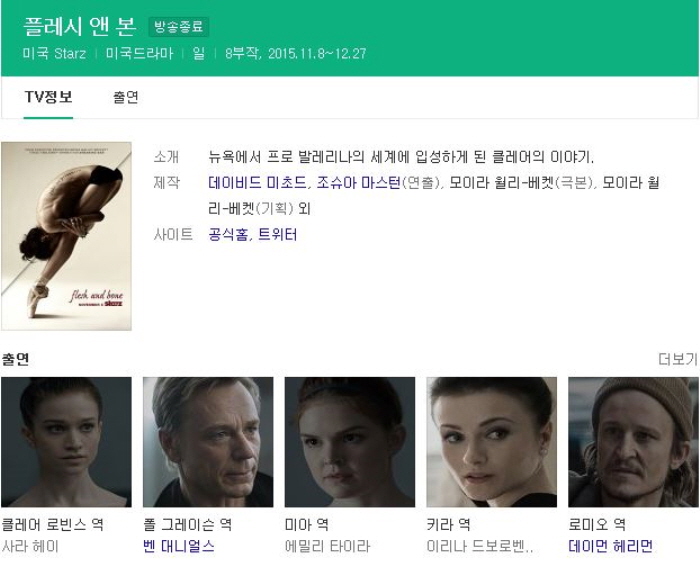Screen dimensions: 700x575
Task: Click the 방송종료 status badge
Action: point(179,27)
